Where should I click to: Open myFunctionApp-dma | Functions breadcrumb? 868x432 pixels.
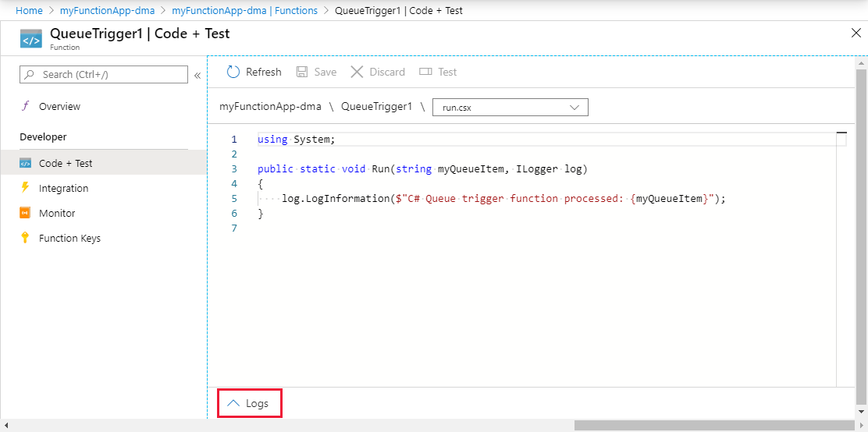point(244,10)
